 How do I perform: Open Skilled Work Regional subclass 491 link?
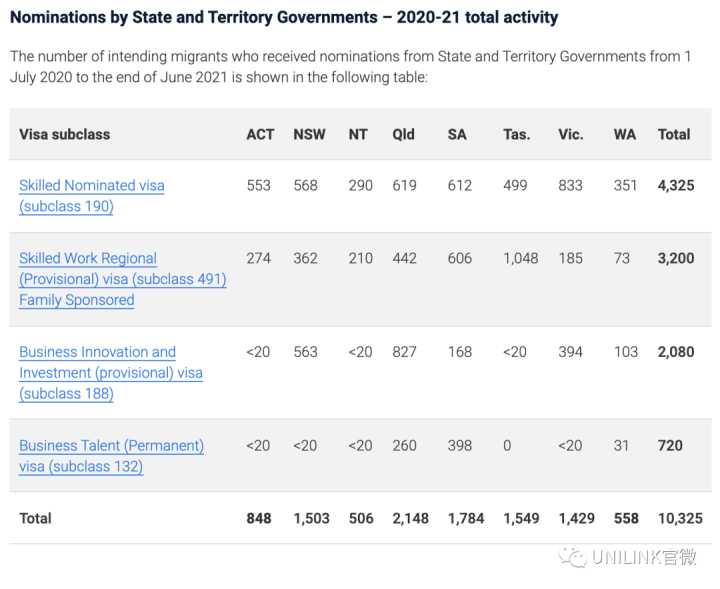(x=123, y=279)
